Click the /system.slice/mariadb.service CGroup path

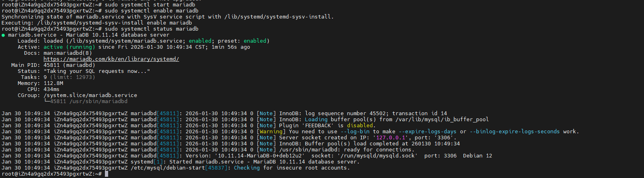click(x=90, y=95)
